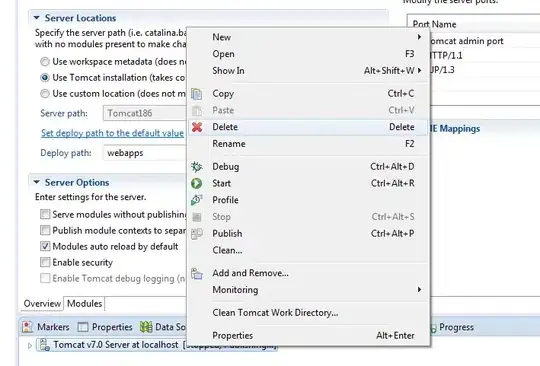Click the Markers view icon
540x366 pixels.
[x=27, y=327]
